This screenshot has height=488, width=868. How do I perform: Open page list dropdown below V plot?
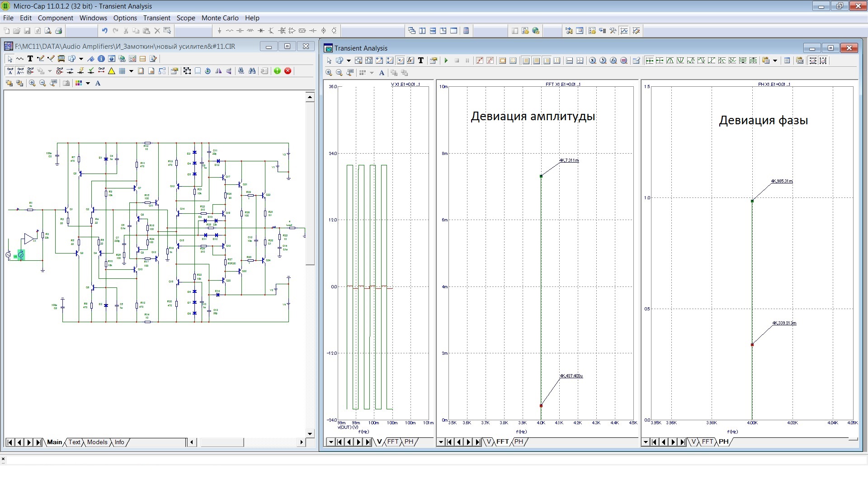click(330, 442)
